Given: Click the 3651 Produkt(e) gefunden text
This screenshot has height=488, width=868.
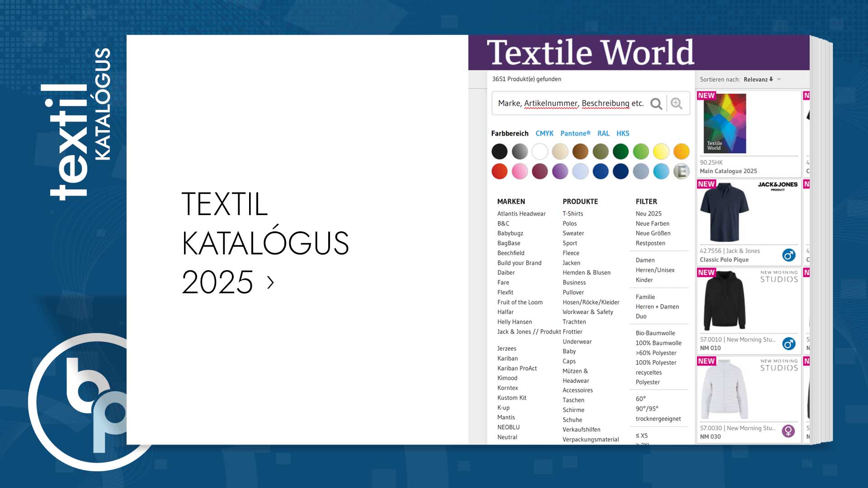Looking at the screenshot, I should (527, 79).
